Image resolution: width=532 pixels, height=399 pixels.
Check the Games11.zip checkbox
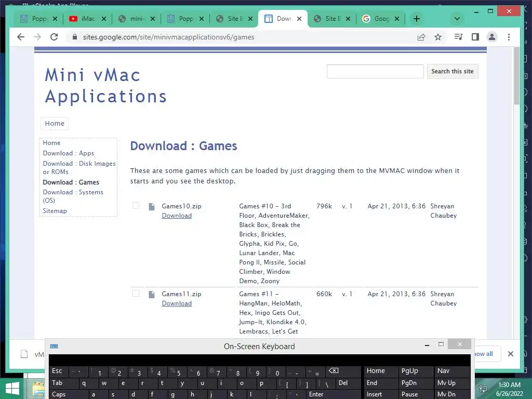click(x=136, y=294)
